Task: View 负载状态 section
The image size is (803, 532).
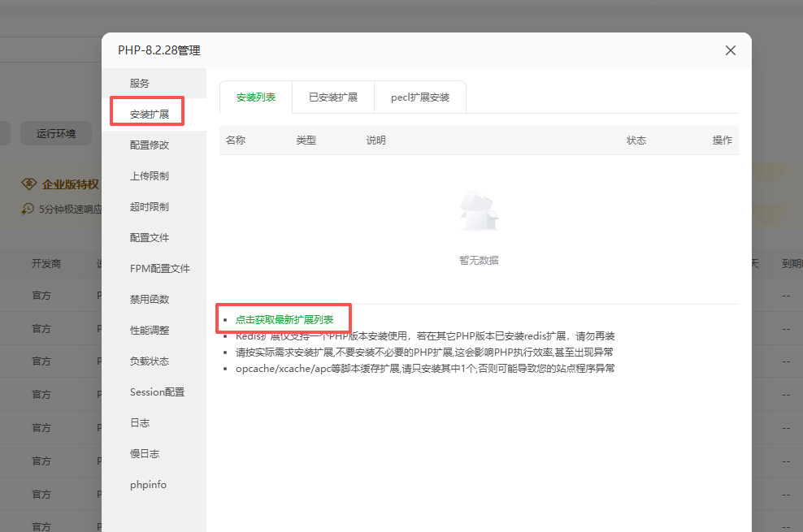Action: point(150,361)
